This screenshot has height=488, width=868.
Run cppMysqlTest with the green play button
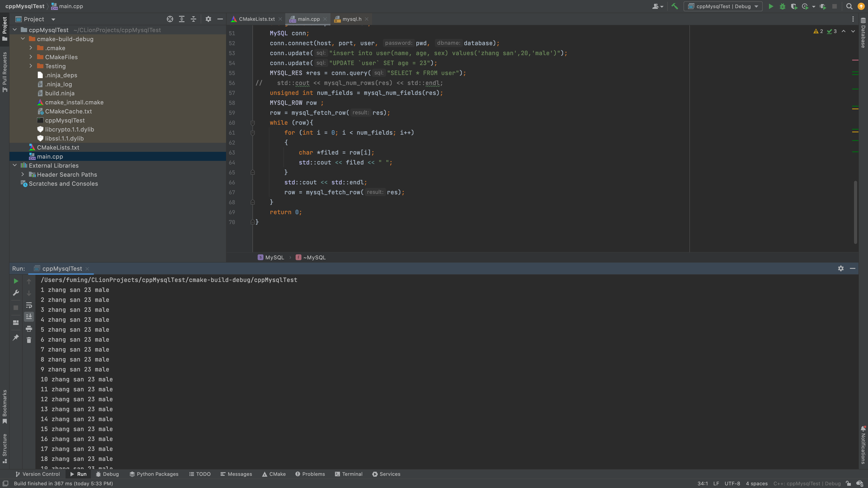[771, 6]
